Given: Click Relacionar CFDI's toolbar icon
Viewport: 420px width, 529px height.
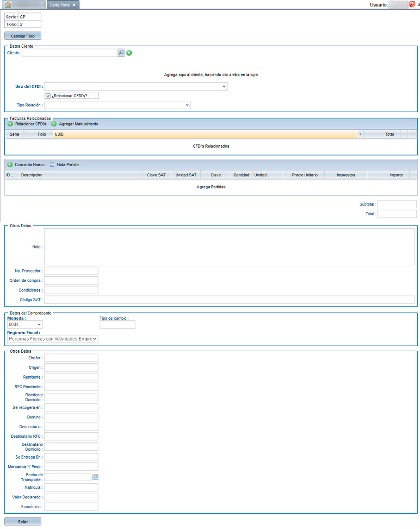Looking at the screenshot, I should 10,124.
